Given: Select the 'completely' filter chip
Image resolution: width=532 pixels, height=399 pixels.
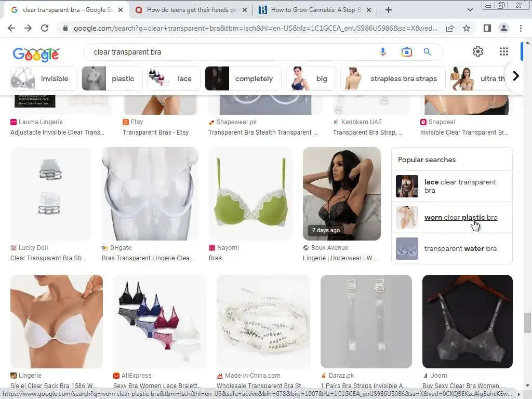Looking at the screenshot, I should click(x=243, y=79).
